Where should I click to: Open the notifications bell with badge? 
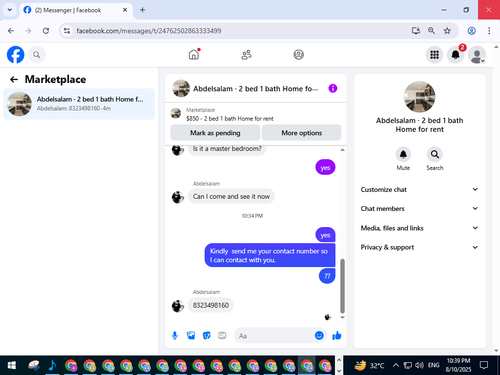click(456, 55)
